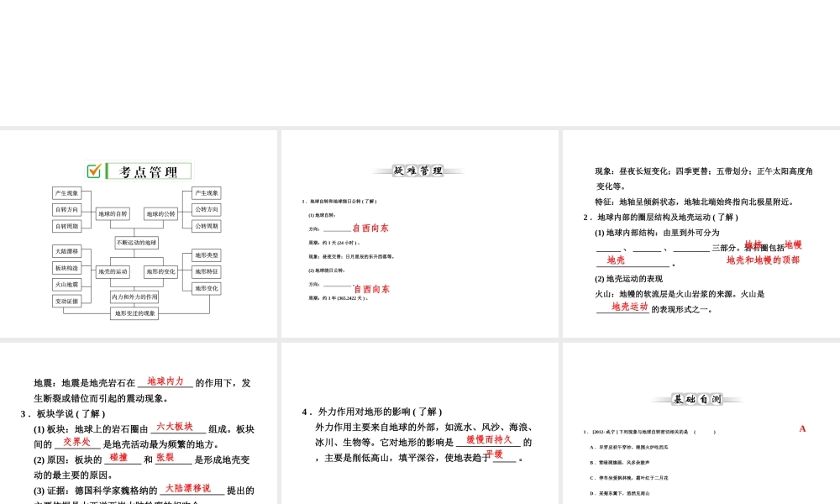Click the red answer 平缓
The image size is (840, 504).
(x=495, y=454)
